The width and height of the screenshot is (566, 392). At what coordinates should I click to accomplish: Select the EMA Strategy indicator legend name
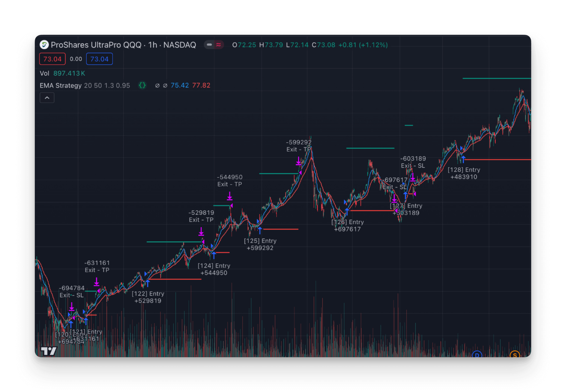coord(61,85)
